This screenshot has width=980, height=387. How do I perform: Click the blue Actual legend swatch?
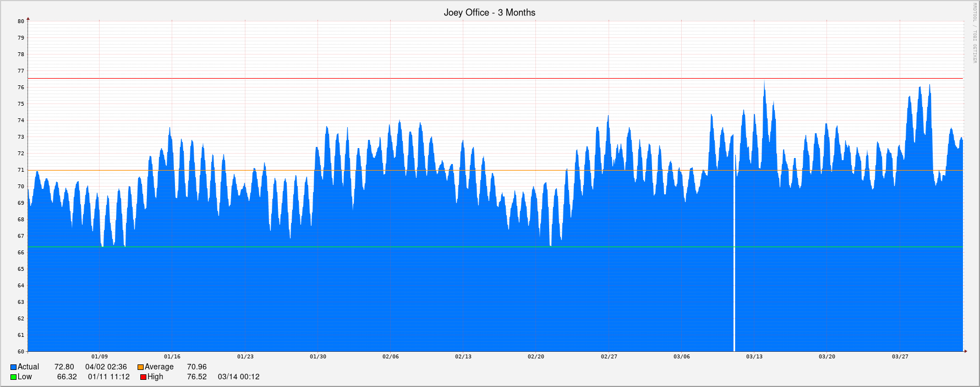13,367
